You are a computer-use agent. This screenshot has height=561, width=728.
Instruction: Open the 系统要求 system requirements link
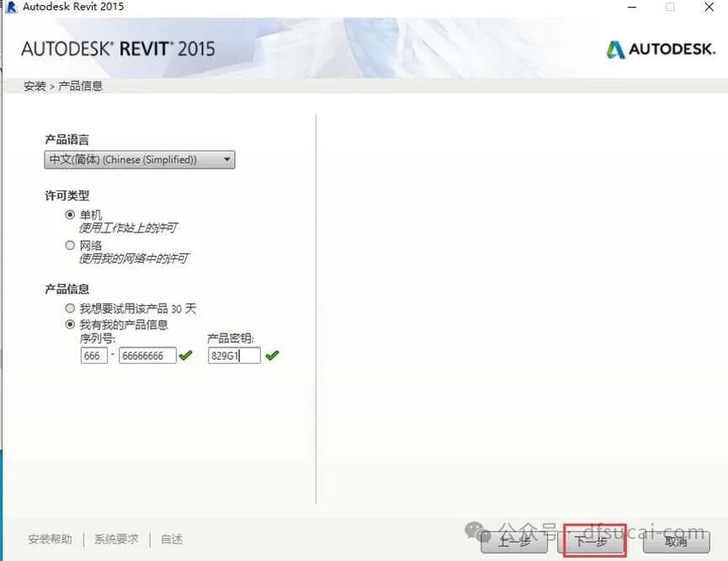(x=116, y=539)
